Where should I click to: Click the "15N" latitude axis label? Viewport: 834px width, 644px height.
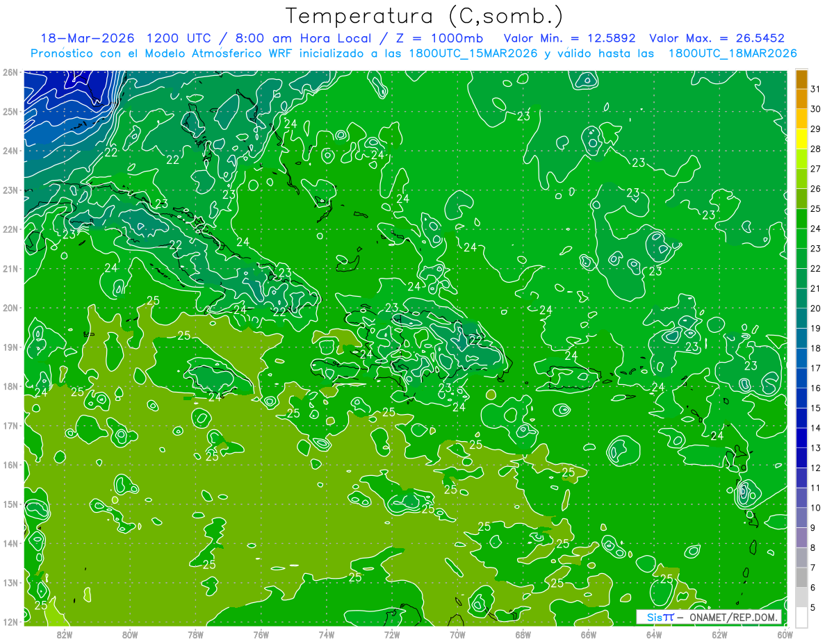coord(10,504)
